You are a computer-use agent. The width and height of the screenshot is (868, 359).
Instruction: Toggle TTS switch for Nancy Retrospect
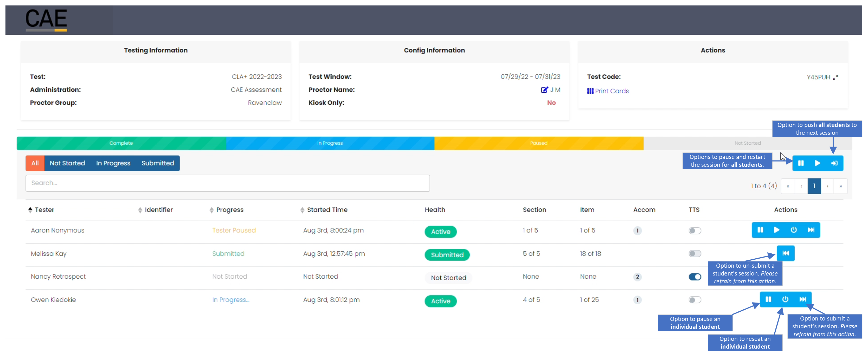pos(696,277)
